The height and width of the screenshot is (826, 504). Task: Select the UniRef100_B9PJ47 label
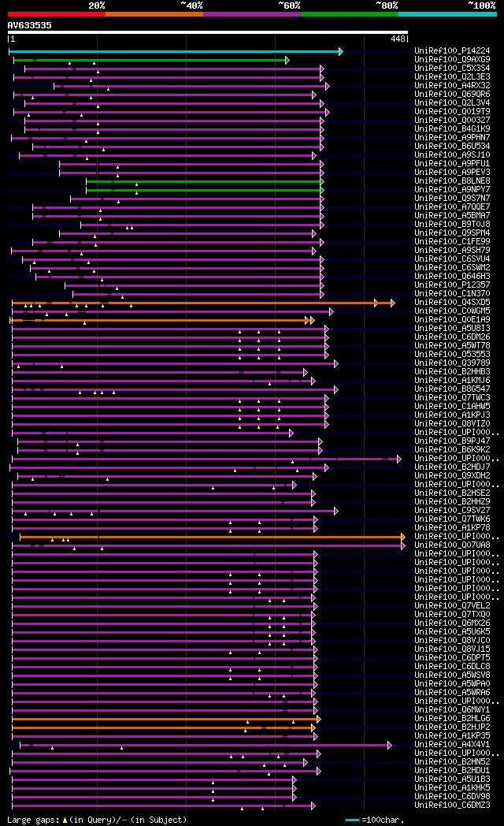(x=452, y=441)
